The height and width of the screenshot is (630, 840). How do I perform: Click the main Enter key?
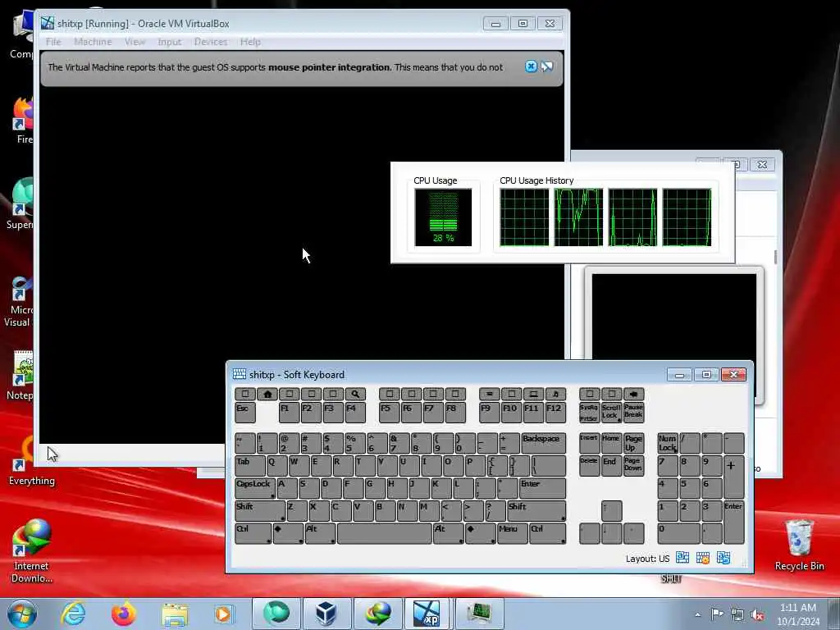542,489
